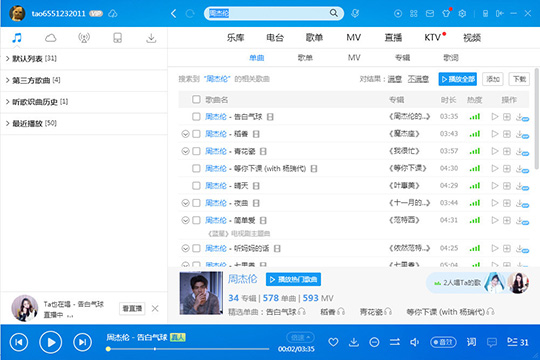Click 播放热门歌曲 for 周杰伦
Image resolution: width=540 pixels, height=360 pixels.
tap(293, 279)
